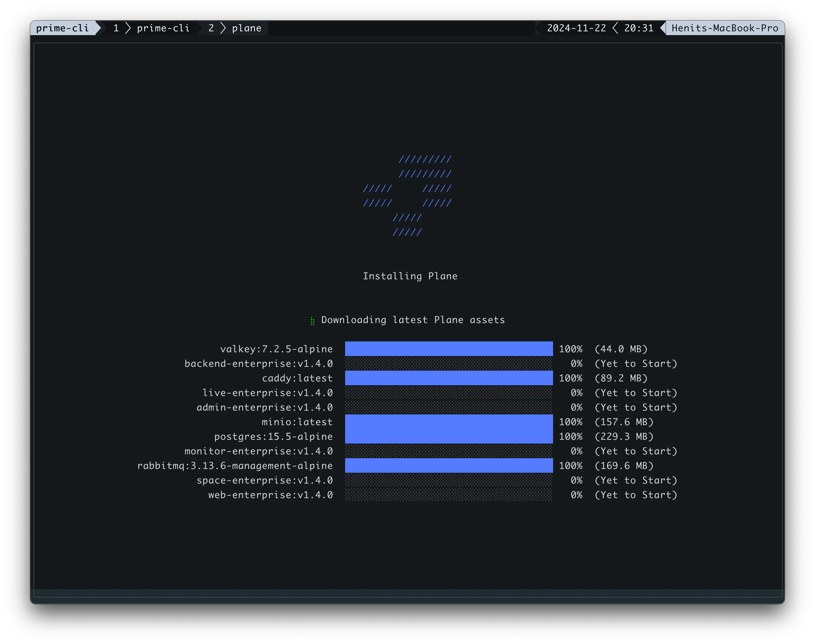Image resolution: width=815 pixels, height=644 pixels.
Task: Click the rabbitmq:3.13.6-management-alpine label
Action: (235, 466)
